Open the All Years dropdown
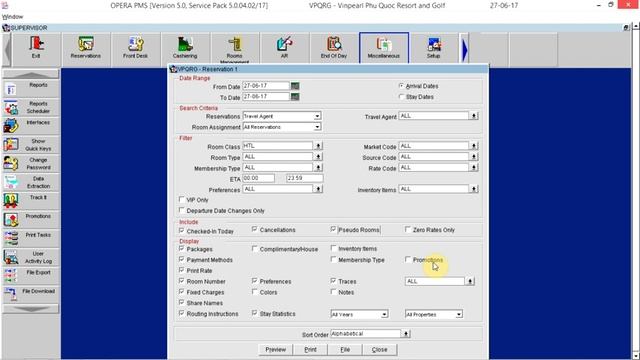Screen dimensions: 640x360 point(384,314)
